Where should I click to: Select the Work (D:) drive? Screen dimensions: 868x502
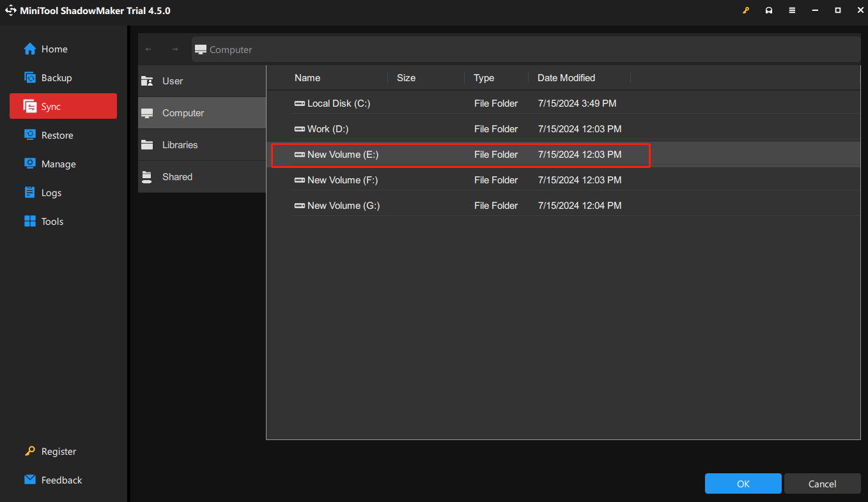[327, 129]
